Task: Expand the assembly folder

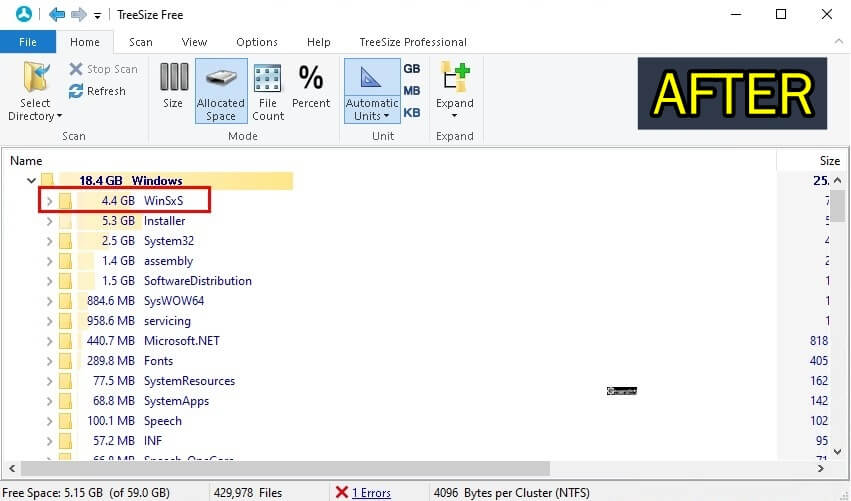Action: 49,262
